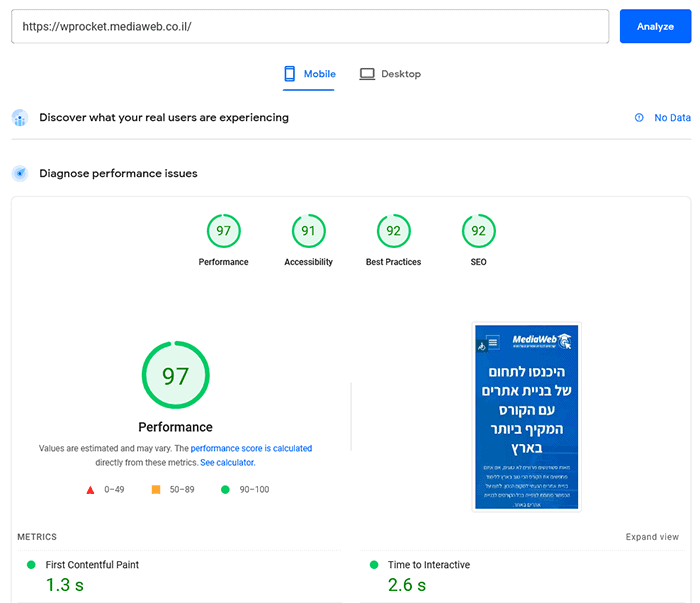Select the Best Practices 92 gauge
700x603 pixels.
pyautogui.click(x=393, y=231)
